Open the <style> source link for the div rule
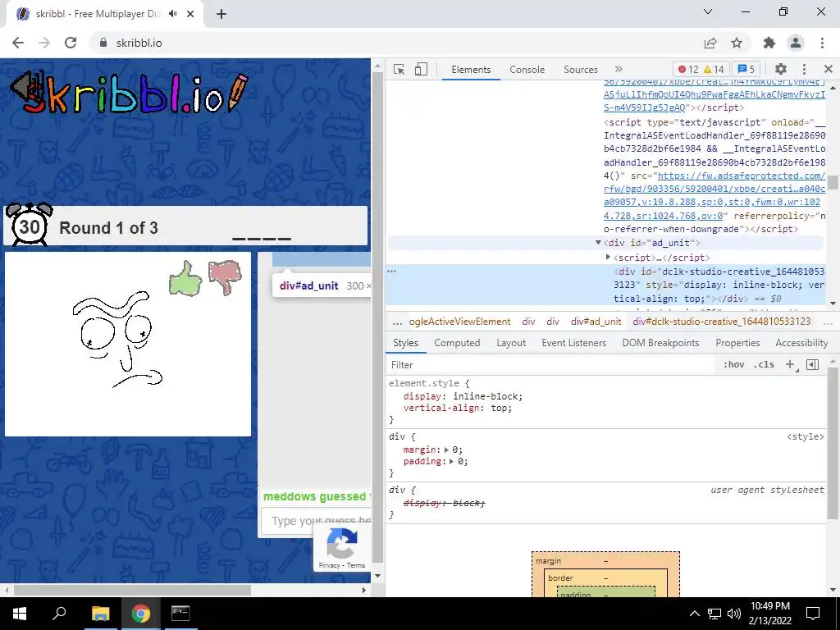 point(806,436)
